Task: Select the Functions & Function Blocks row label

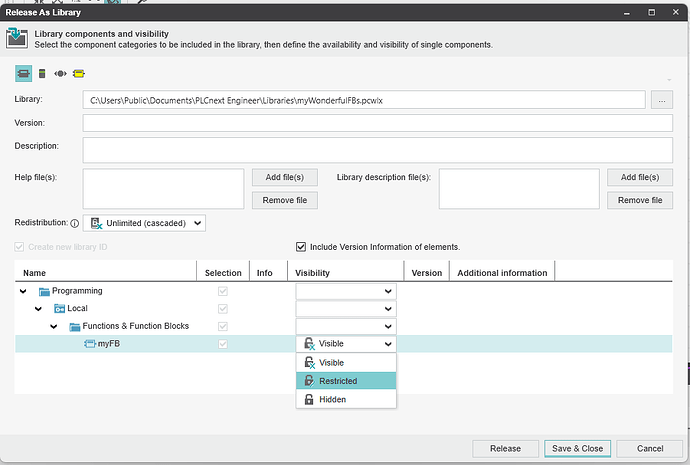Action: (x=136, y=326)
